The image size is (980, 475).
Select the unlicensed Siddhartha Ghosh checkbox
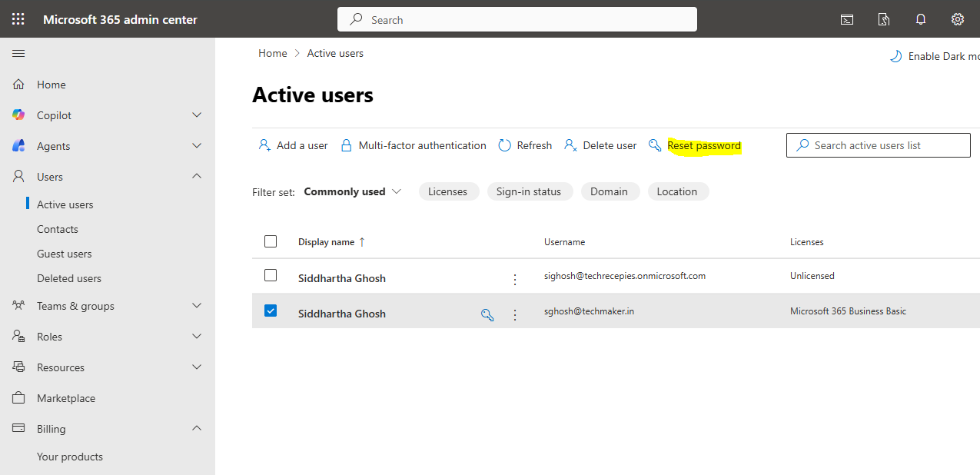pos(271,275)
